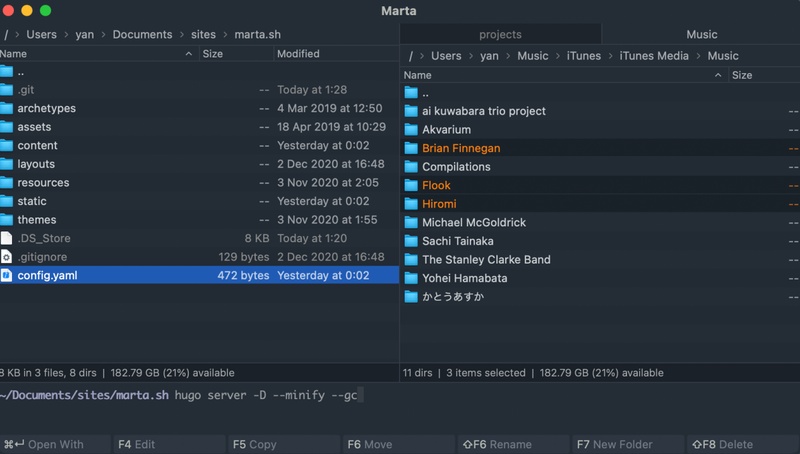Sort left pane by Size column

(236, 54)
